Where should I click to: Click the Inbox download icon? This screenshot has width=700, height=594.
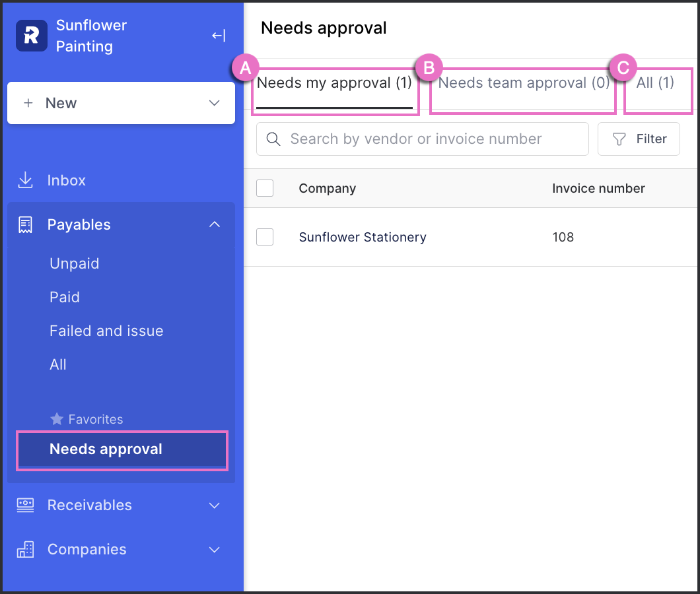(26, 180)
